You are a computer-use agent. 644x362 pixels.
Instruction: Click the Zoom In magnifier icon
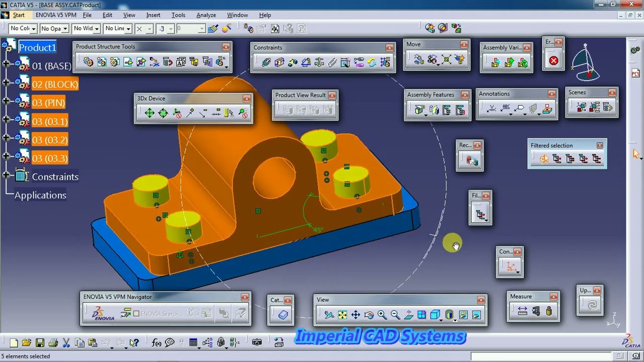click(382, 315)
